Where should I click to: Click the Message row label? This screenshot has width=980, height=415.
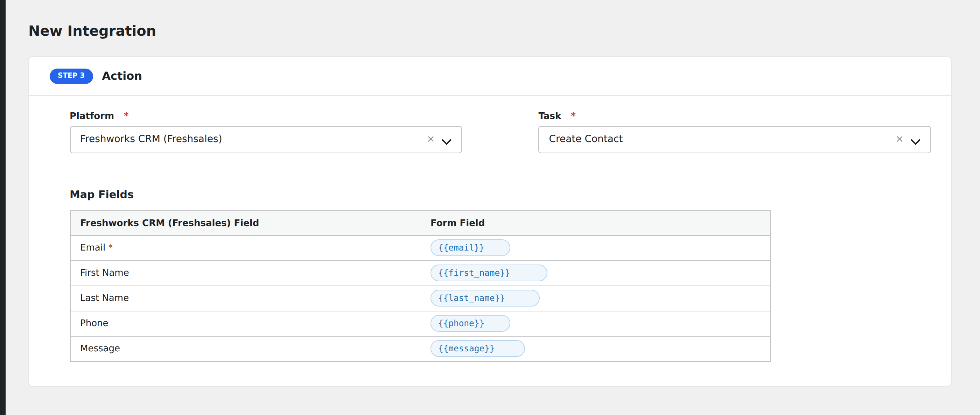point(100,349)
